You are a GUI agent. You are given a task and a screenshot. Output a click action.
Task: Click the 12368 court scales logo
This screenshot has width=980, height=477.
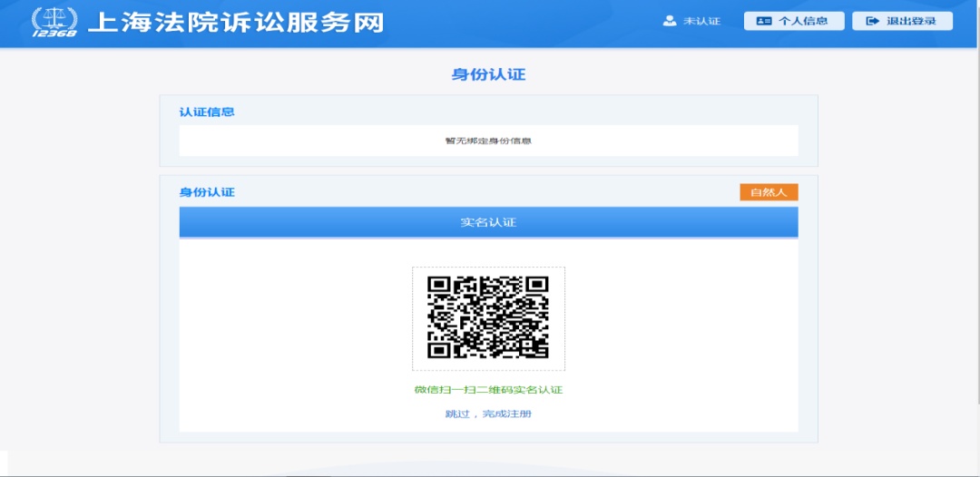(54, 23)
